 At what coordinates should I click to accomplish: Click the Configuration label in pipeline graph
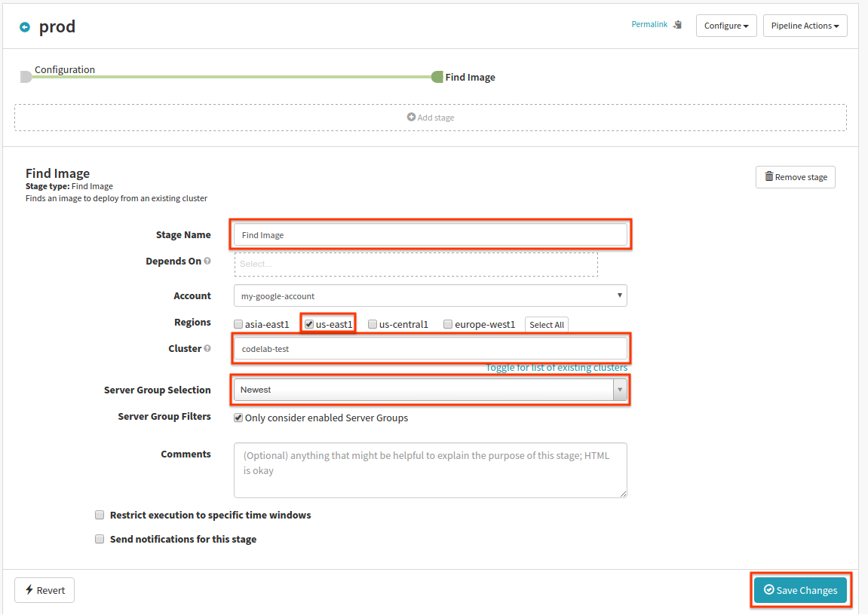click(65, 69)
